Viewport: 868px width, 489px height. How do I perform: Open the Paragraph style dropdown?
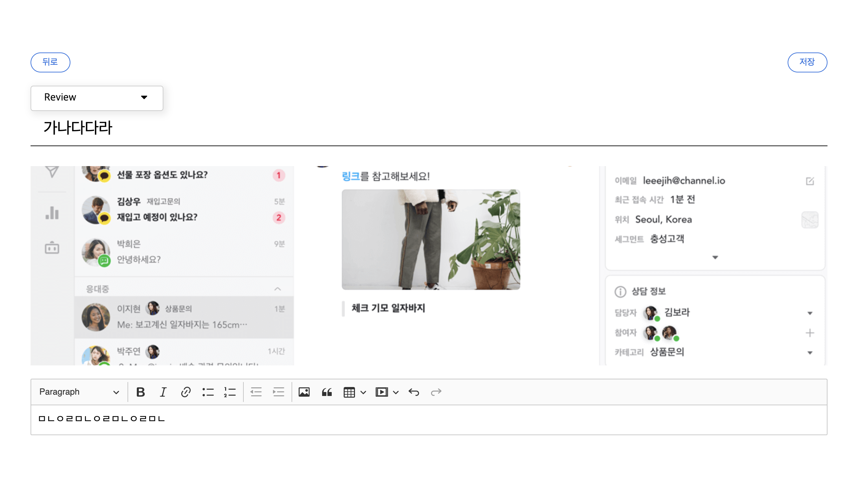click(x=79, y=392)
